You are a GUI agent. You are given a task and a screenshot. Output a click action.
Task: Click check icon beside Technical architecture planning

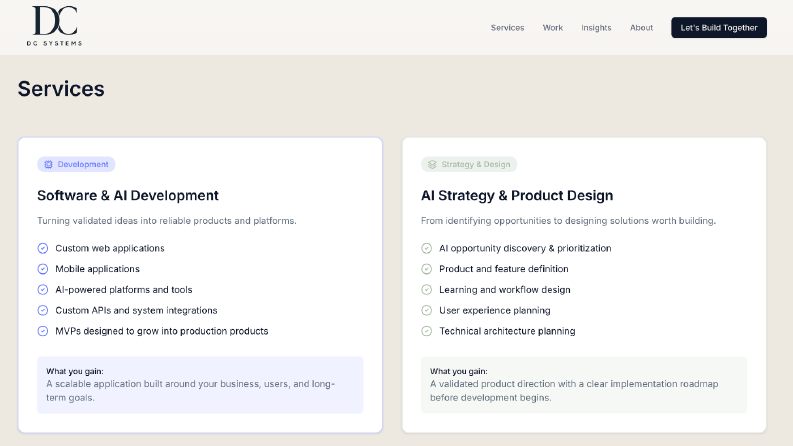click(427, 331)
